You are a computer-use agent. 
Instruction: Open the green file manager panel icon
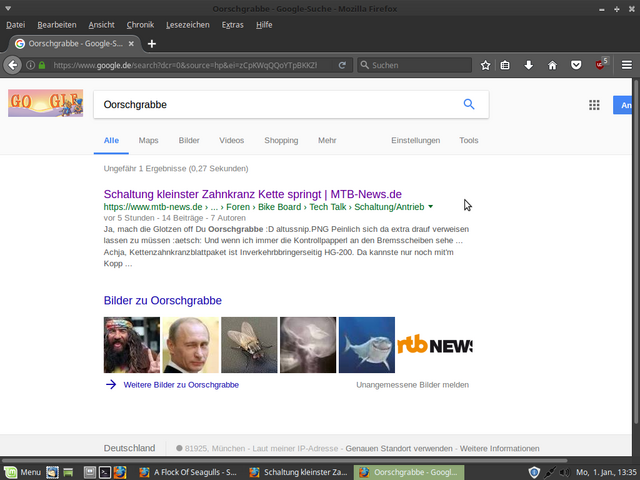point(68,472)
